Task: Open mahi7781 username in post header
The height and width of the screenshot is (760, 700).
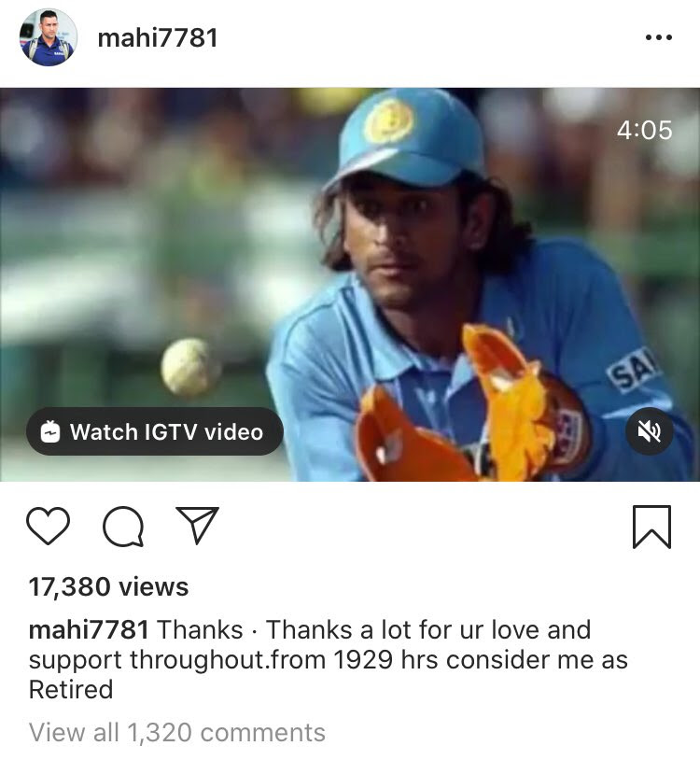Action: [158, 37]
